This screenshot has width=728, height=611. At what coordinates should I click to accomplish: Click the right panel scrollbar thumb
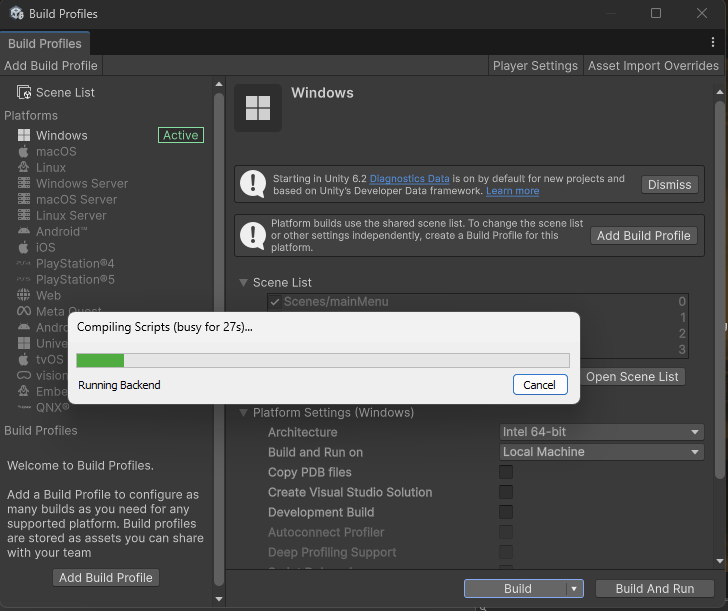[720, 290]
